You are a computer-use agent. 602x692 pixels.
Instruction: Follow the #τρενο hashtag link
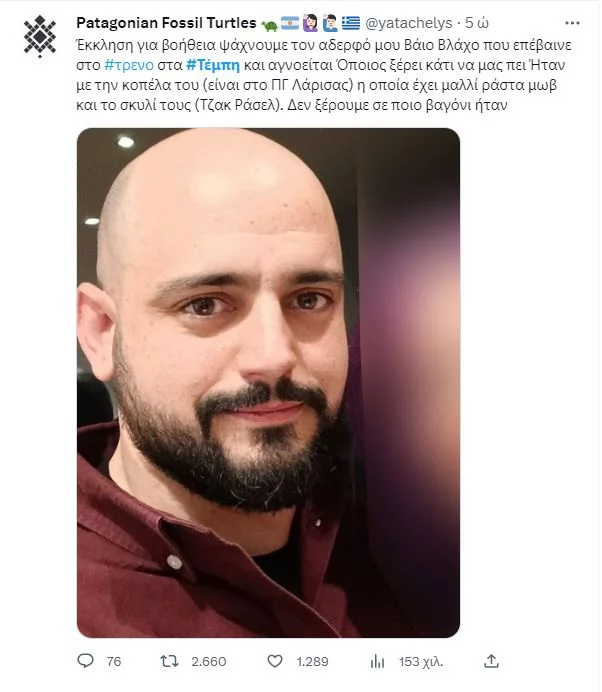pos(129,65)
